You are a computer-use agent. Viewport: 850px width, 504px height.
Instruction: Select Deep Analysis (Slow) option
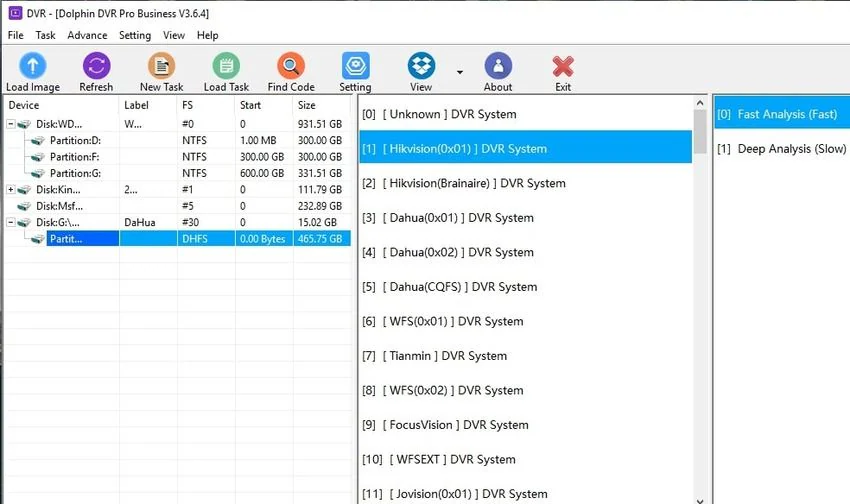pyautogui.click(x=782, y=148)
